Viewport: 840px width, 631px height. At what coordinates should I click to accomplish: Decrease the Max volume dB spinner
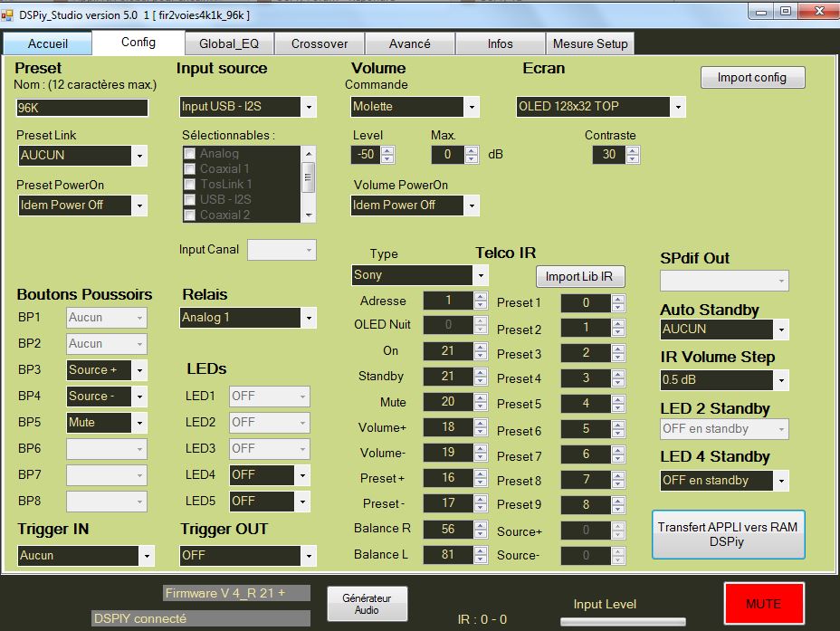click(x=471, y=158)
